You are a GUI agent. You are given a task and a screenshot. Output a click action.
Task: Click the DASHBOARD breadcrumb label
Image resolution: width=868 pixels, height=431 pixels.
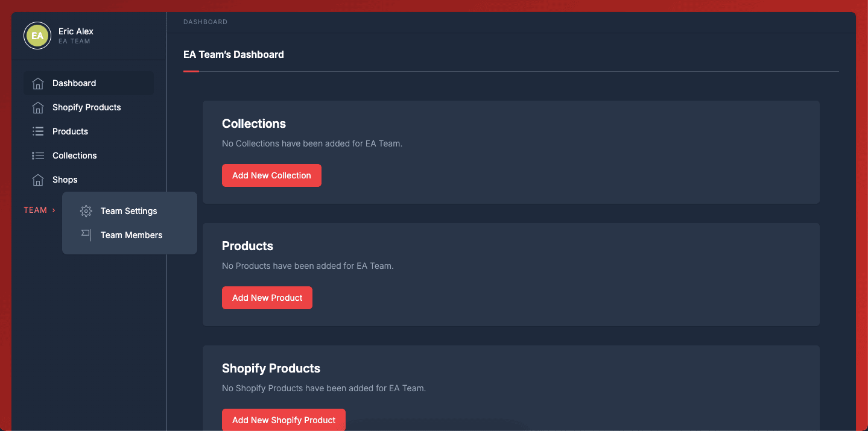click(x=206, y=22)
